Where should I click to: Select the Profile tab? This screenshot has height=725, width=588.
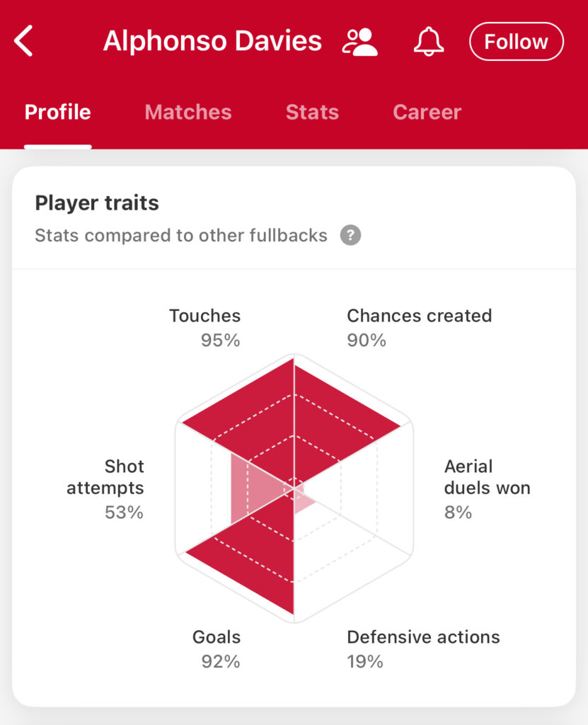coord(58,113)
